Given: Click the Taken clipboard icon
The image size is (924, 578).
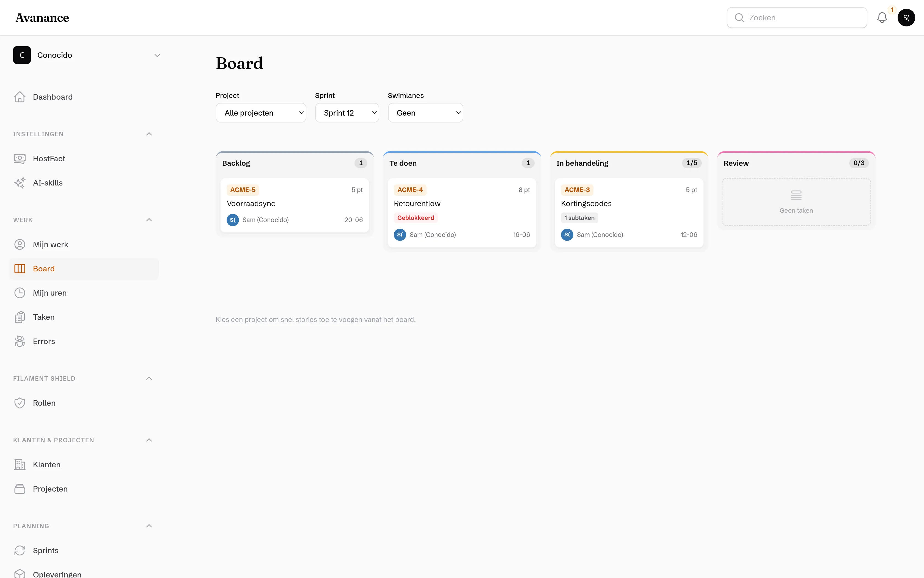Looking at the screenshot, I should (20, 317).
